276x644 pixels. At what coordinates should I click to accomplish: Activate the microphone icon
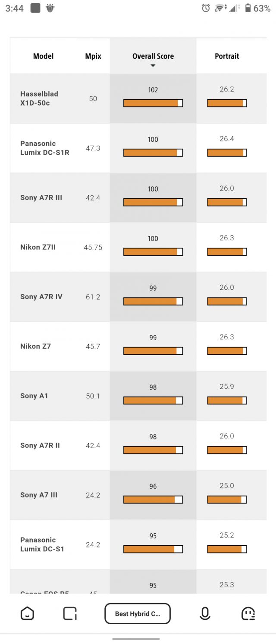tap(205, 613)
